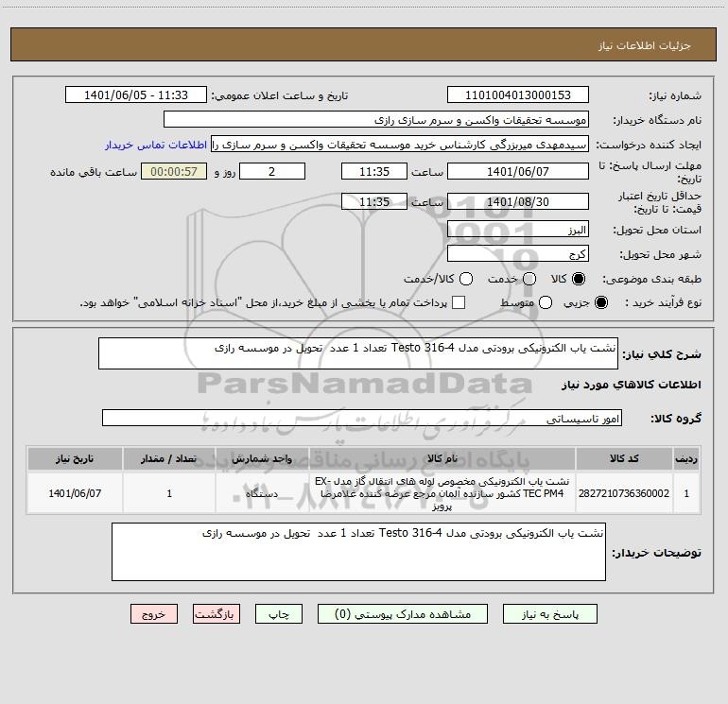Click the delivery province field البرز
This screenshot has width=728, height=704.
pyautogui.click(x=518, y=230)
